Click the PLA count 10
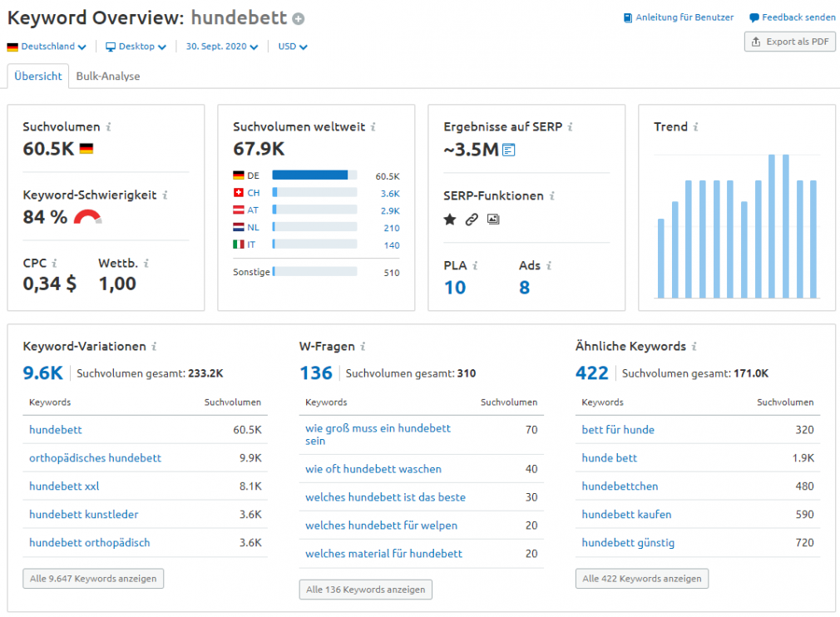 pyautogui.click(x=455, y=288)
